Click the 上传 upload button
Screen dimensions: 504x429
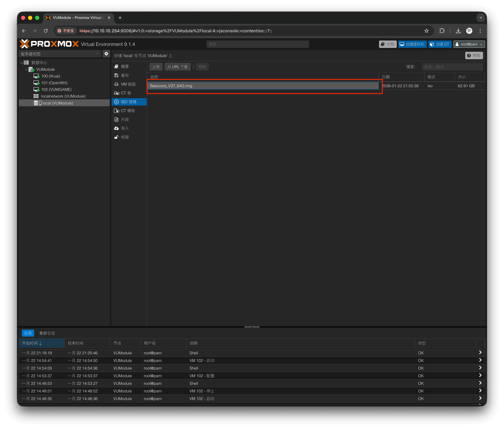click(156, 67)
